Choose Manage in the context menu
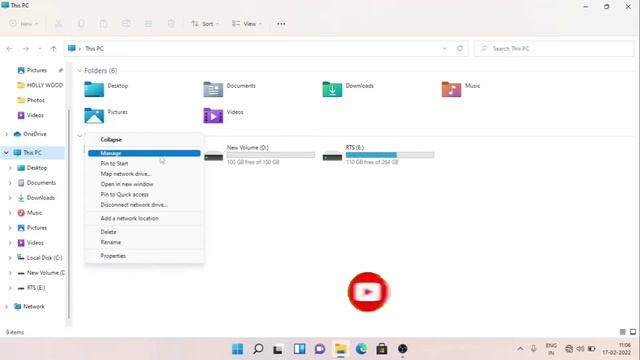 tap(144, 153)
